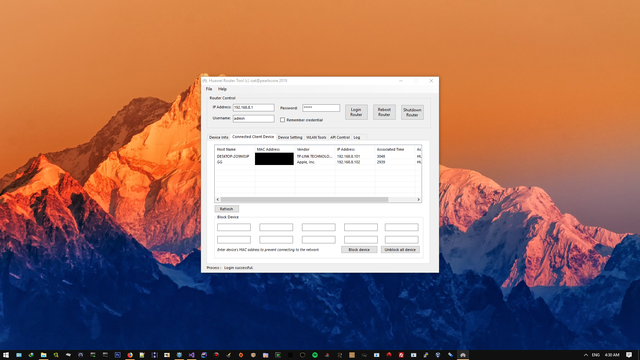Launch Firefox from the taskbar
The image size is (640, 360).
click(130, 355)
